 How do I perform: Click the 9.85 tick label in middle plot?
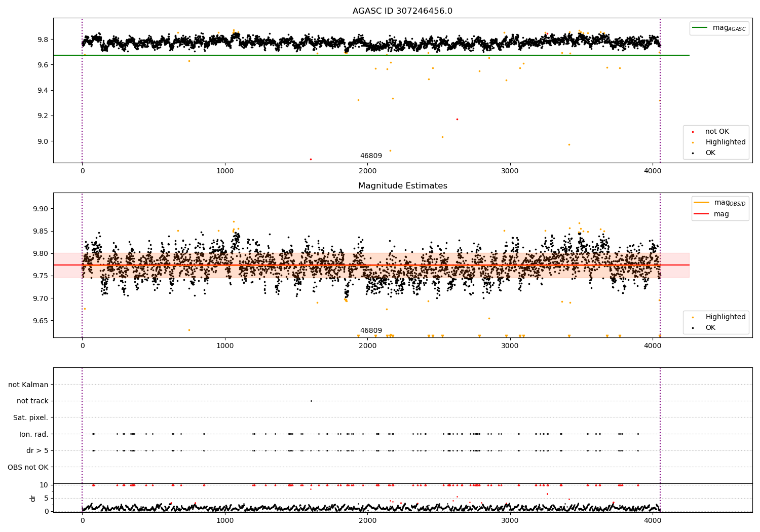click(41, 231)
